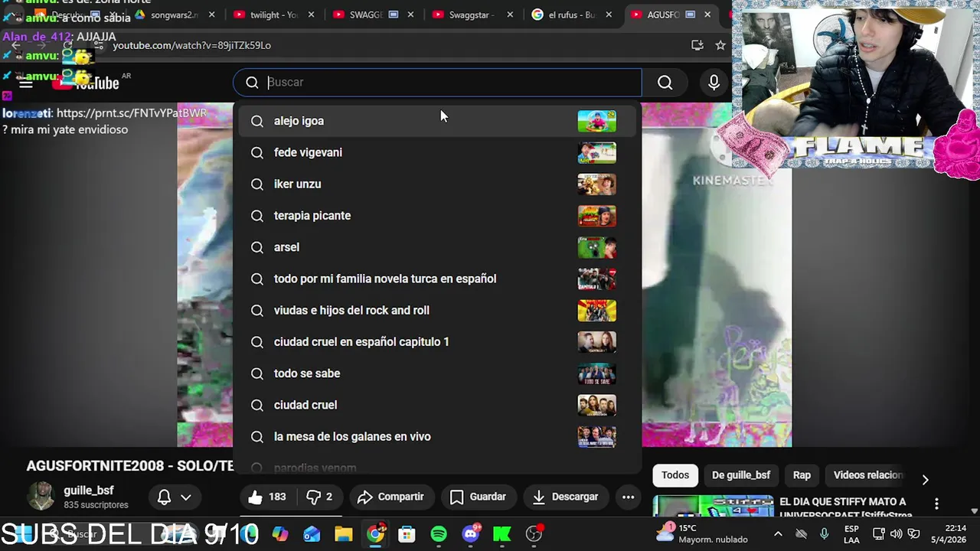980x551 pixels.
Task: Open the YouTube hamburger guide menu
Action: [26, 83]
